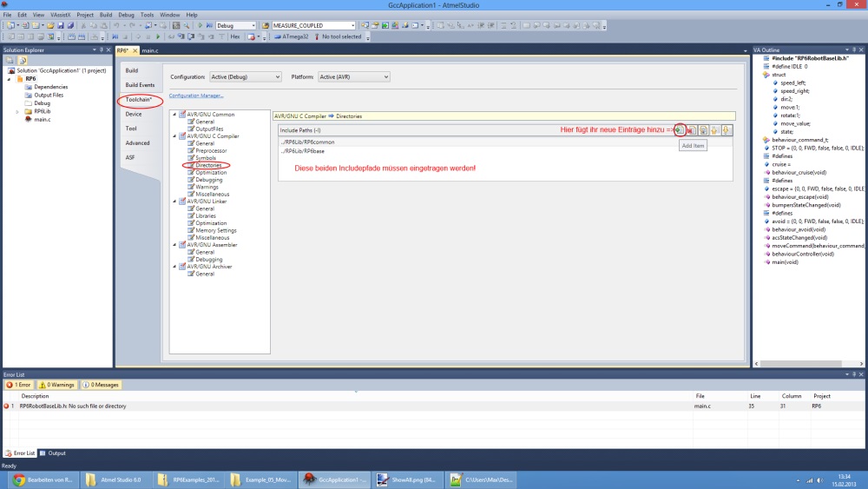Expand the RP6Lib folder in Solution Explorer
Viewport: 868px width, 489px height.
17,111
